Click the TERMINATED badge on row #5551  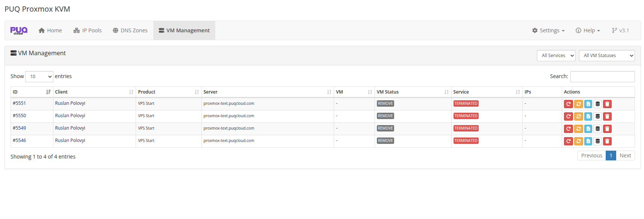click(466, 103)
